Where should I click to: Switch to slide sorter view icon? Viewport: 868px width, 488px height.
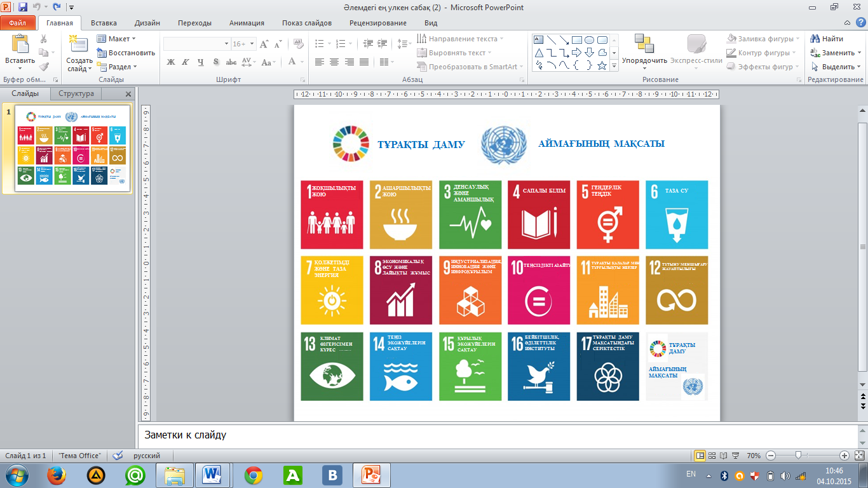(712, 456)
